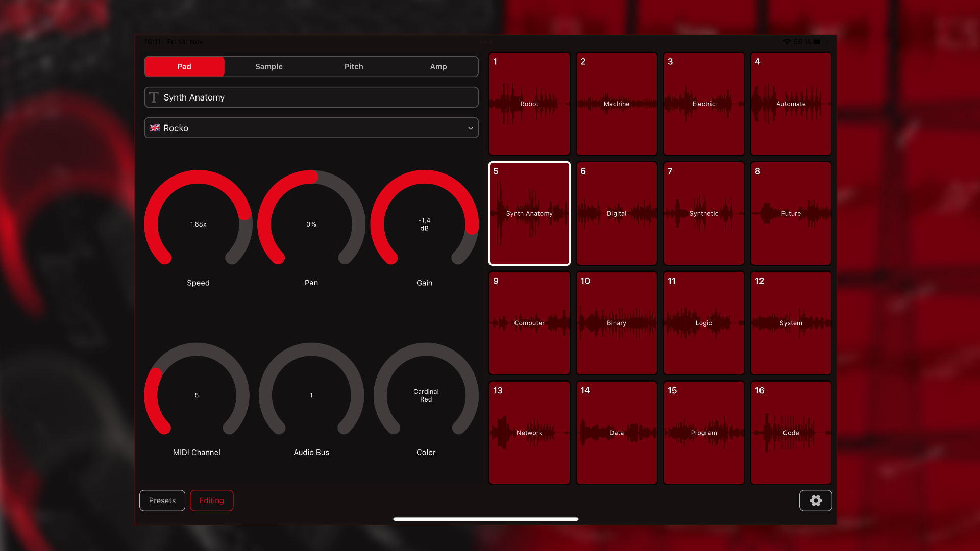Open the Audio Bus selector knob
Viewport: 980px width, 551px height.
coord(311,395)
